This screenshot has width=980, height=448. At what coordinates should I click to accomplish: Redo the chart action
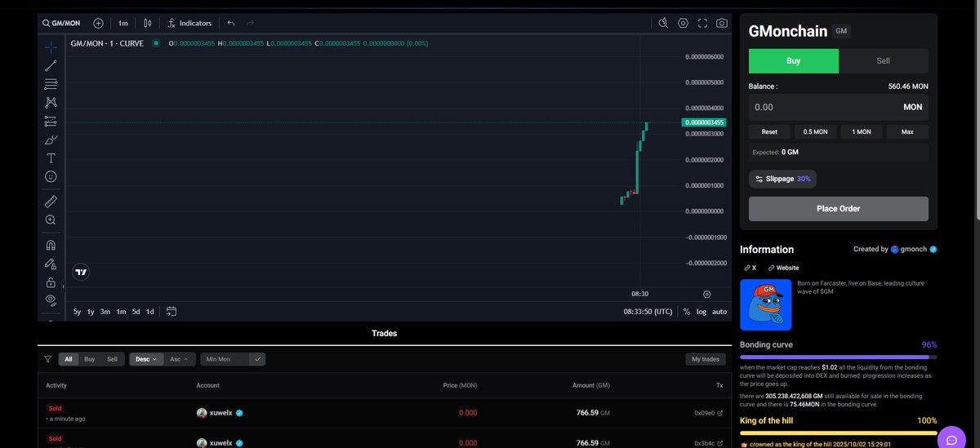[250, 24]
